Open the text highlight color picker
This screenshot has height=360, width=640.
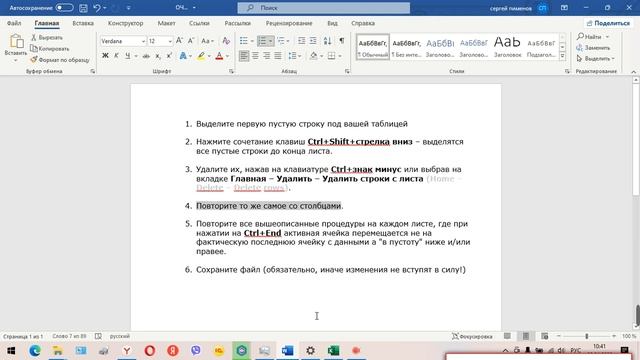point(209,56)
